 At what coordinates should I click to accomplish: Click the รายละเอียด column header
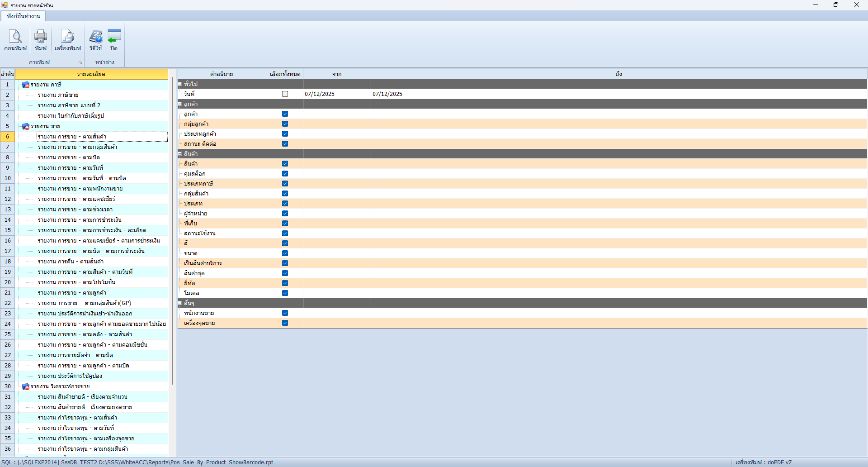[91, 74]
